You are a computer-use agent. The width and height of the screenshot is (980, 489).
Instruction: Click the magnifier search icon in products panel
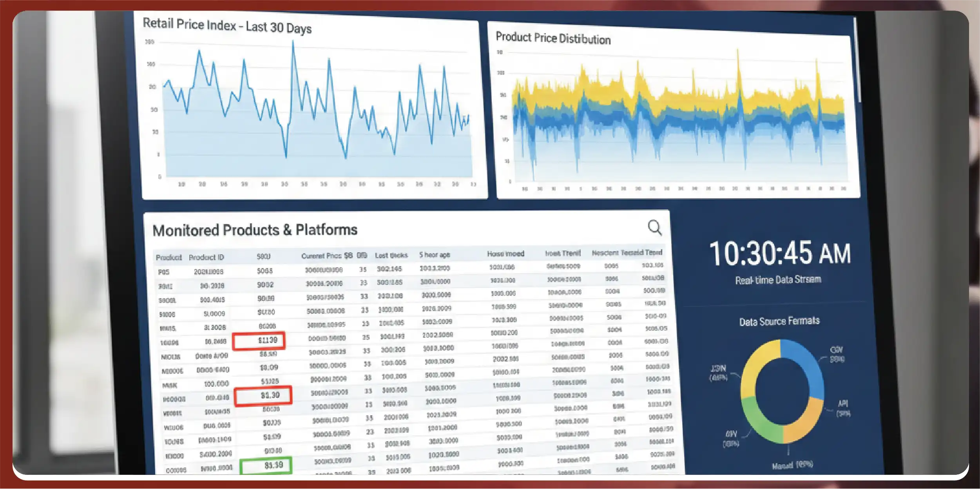[654, 228]
